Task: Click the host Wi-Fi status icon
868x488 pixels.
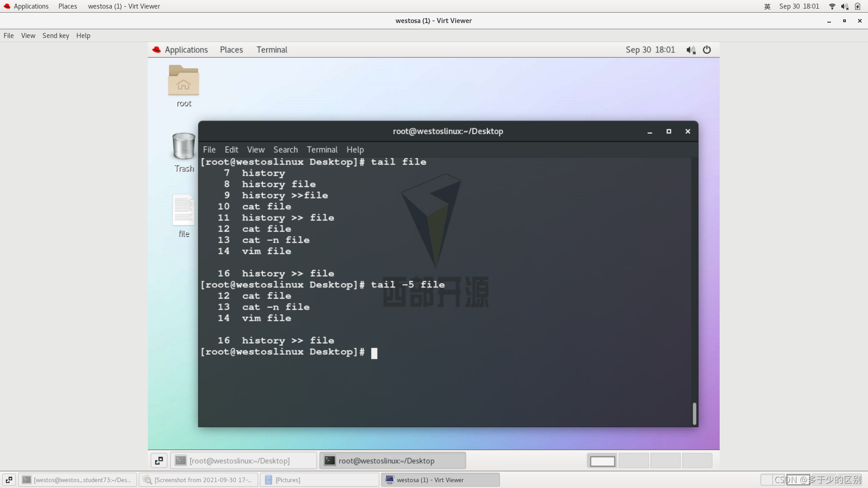Action: pos(832,6)
